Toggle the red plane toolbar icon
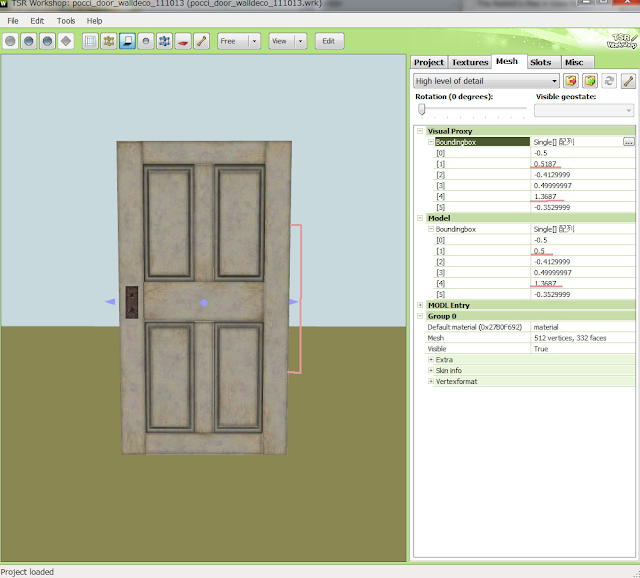Screen dimensions: 640x578 (x=183, y=41)
